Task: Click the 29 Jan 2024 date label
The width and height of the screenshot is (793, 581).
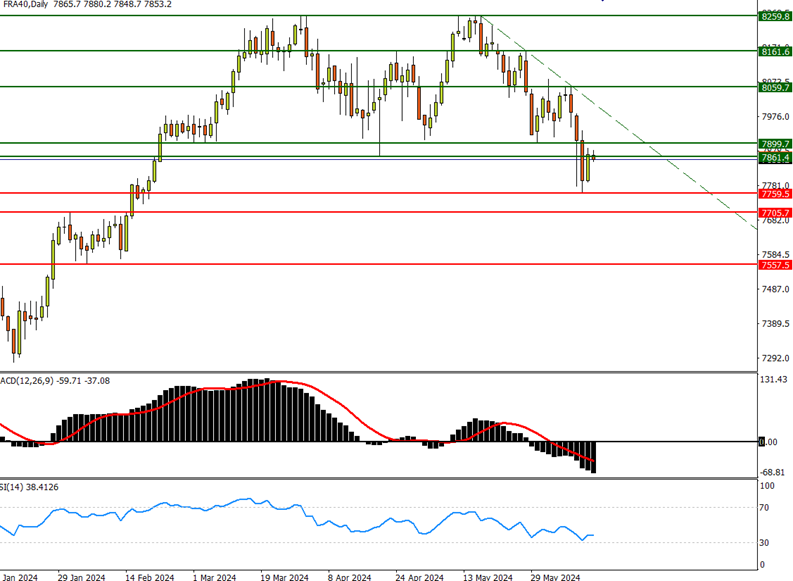Action: click(x=82, y=576)
